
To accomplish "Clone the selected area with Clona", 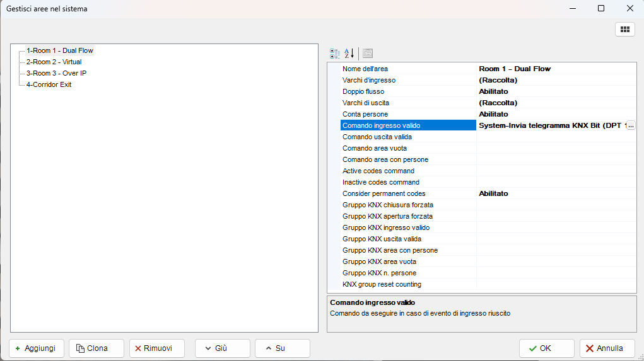I will pyautogui.click(x=92, y=348).
